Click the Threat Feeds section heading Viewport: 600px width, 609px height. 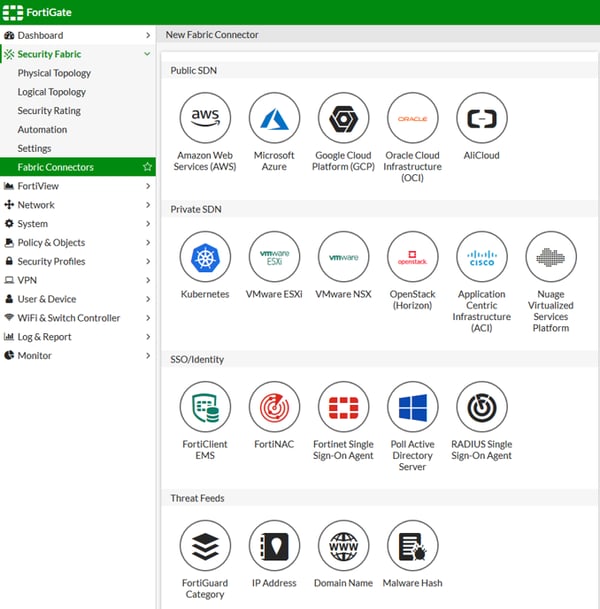197,498
